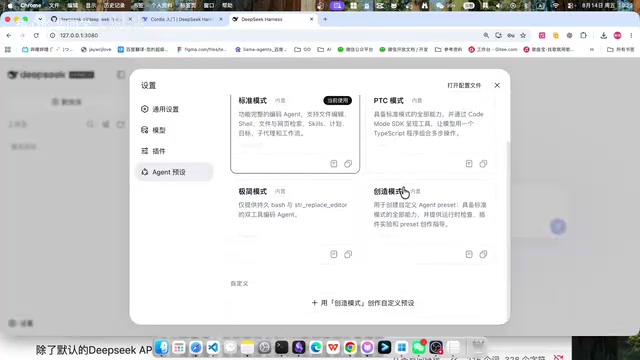Open the 帮助 menu in the menu bar
640x360 pixels.
tap(227, 5)
